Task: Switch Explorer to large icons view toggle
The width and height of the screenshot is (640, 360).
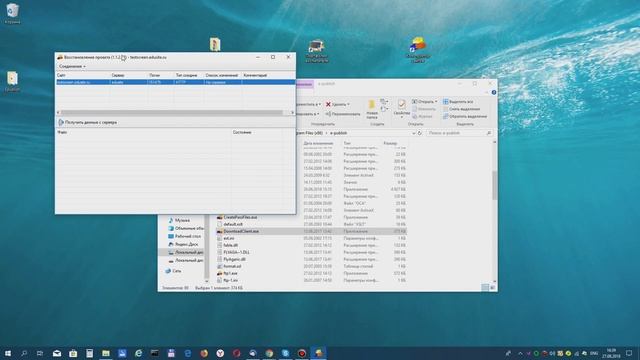Action: [492, 288]
